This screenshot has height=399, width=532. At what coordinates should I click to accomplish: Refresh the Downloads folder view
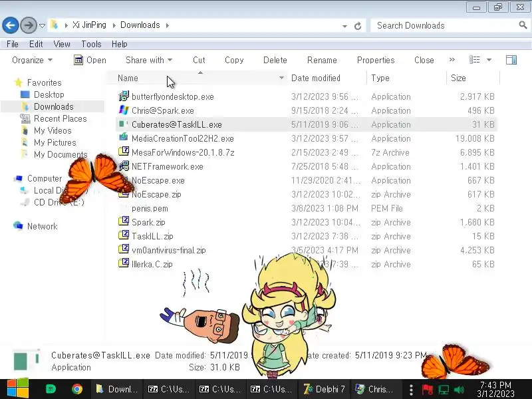coord(358,26)
